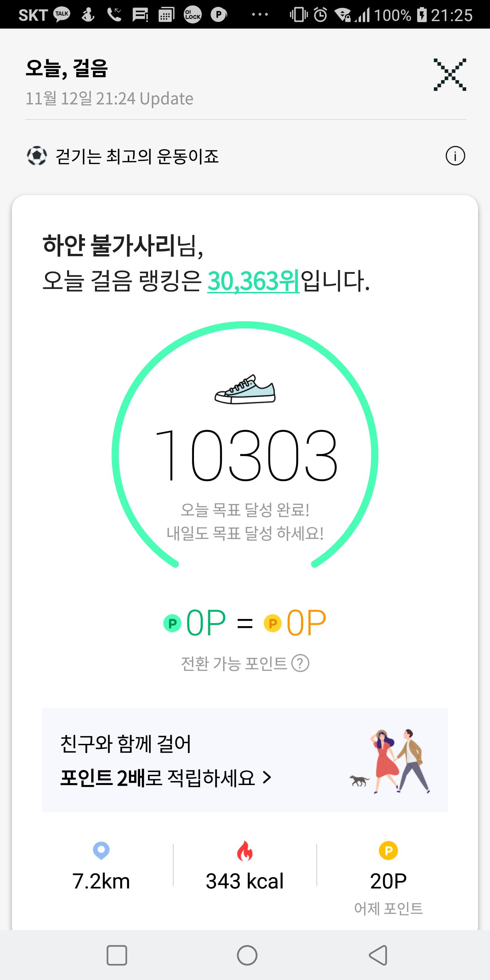This screenshot has width=490, height=980.
Task: Tap the blue distance pin icon
Action: [x=101, y=851]
